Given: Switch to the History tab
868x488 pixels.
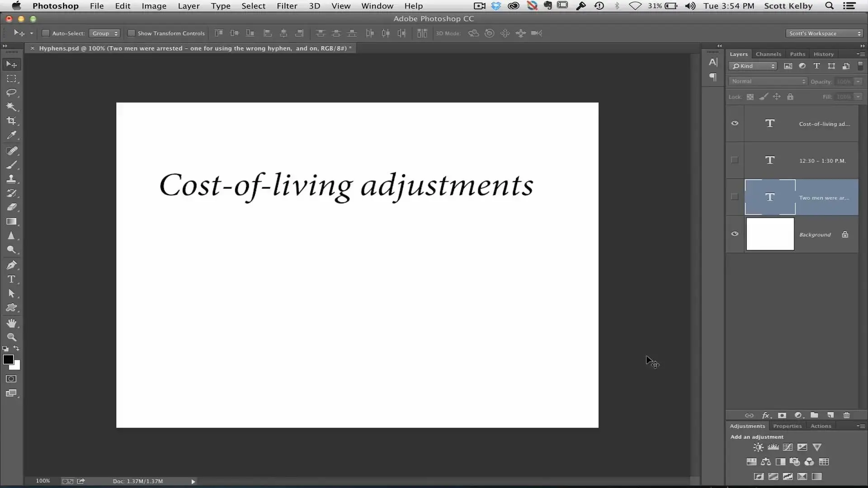Looking at the screenshot, I should point(824,54).
